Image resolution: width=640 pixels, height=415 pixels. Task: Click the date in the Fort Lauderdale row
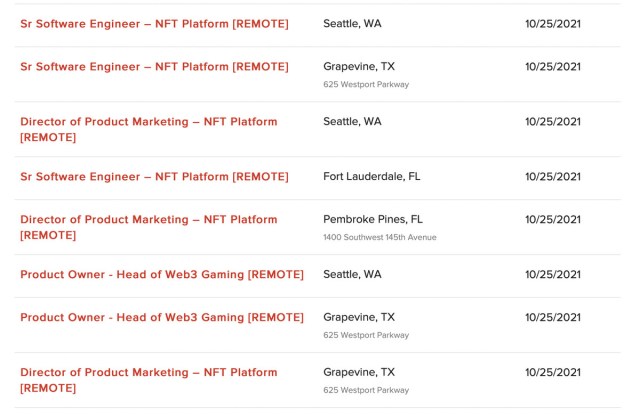click(x=553, y=177)
